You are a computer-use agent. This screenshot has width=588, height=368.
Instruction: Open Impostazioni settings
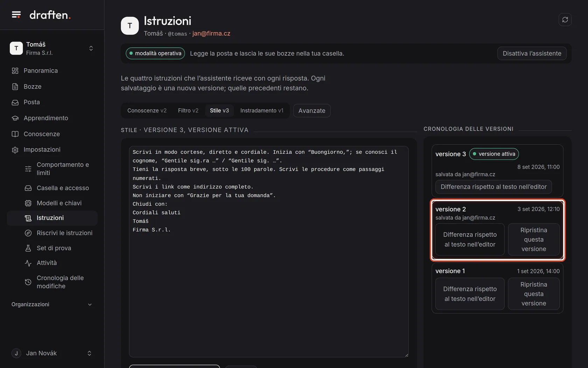(52, 150)
